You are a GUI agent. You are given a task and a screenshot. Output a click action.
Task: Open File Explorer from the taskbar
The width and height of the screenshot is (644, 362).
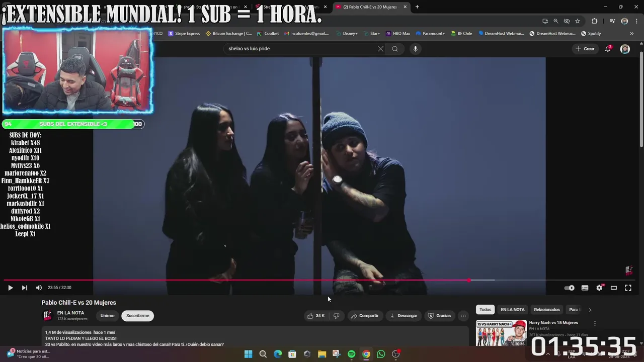[322, 354]
